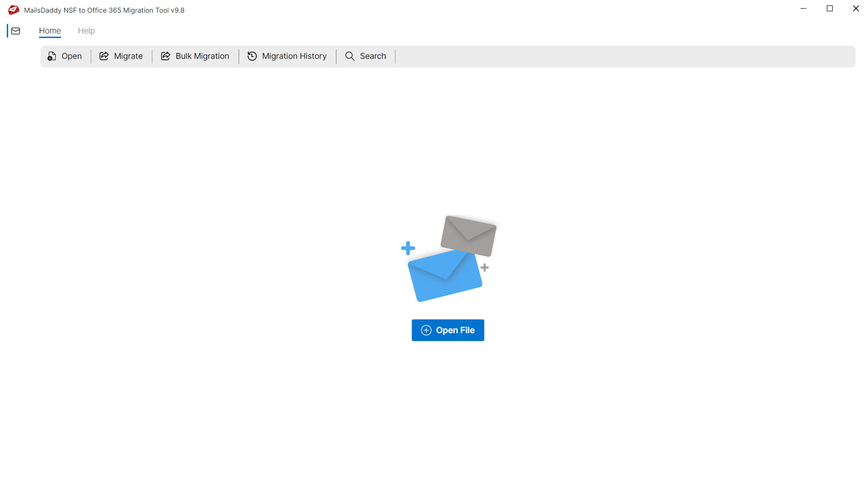Click the Migrate toolbar button
Image resolution: width=868 pixels, height=488 pixels.
coord(121,56)
